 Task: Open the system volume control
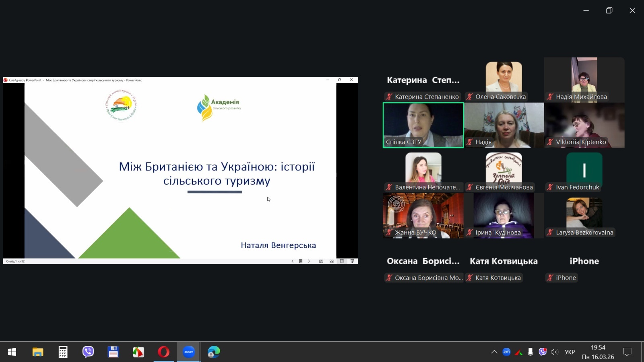point(554,352)
